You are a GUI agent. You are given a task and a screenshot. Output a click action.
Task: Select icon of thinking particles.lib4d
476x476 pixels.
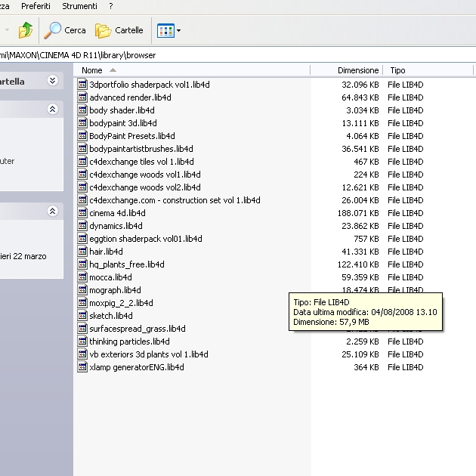click(x=82, y=342)
